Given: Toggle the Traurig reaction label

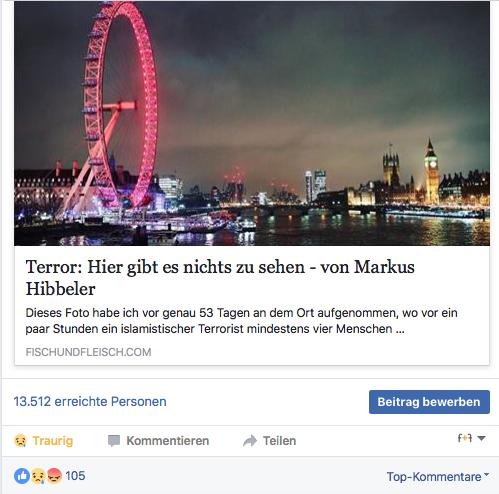Looking at the screenshot, I should click(x=53, y=441).
